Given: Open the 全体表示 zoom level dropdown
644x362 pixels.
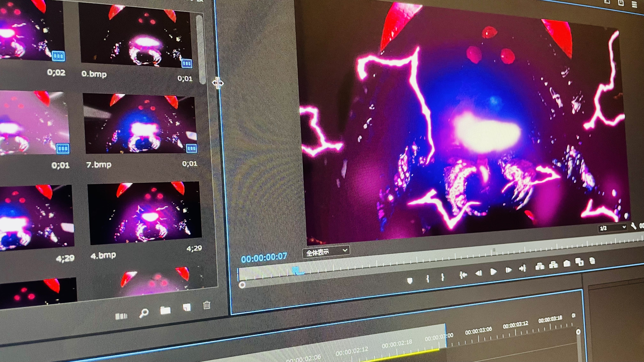Looking at the screenshot, I should tap(326, 252).
